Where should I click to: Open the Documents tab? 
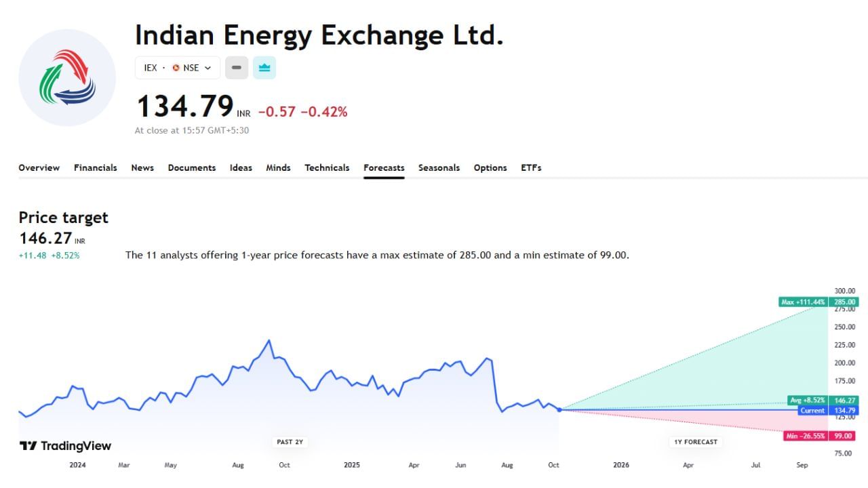point(192,167)
